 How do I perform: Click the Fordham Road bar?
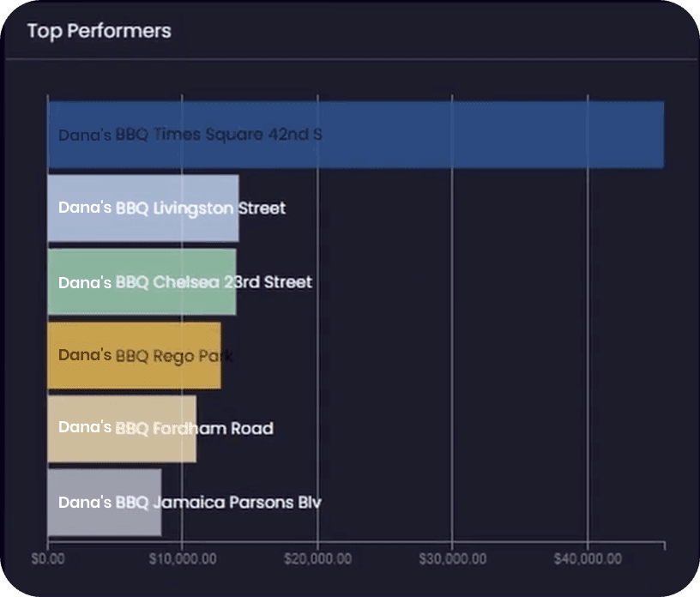[122, 429]
